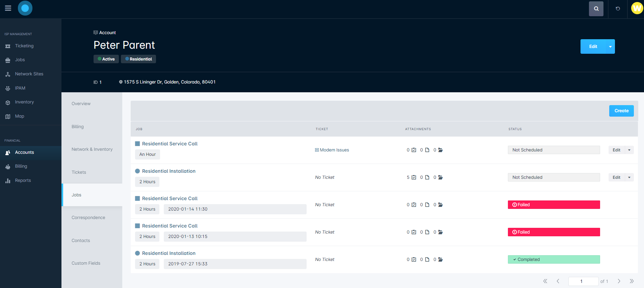Select the Jobs account tab
Image resolution: width=644 pixels, height=288 pixels.
(92, 195)
